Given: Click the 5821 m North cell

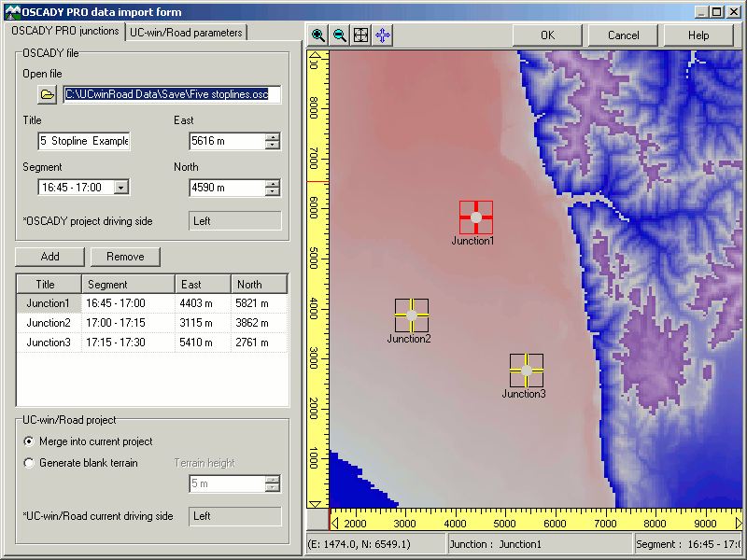Looking at the screenshot, I should coord(260,303).
